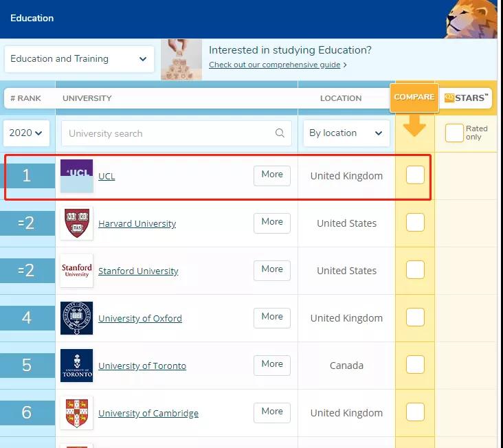Screen dimensions: 503x448
Task: Tick the compare checkbox for University of Cambridge
Action: coord(415,412)
